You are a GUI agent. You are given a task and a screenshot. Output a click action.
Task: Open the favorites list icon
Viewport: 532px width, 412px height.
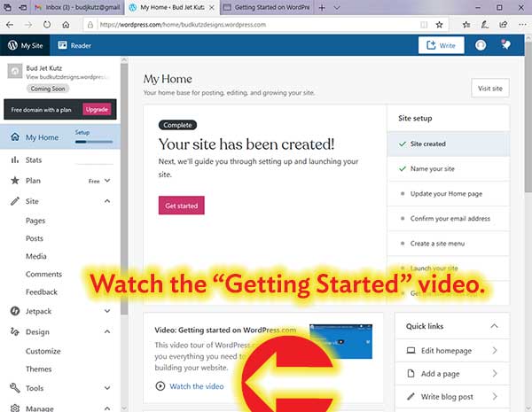[x=466, y=25]
